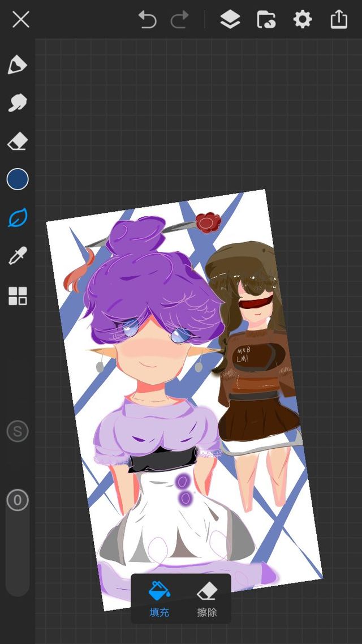Open the gallery folder menu
The height and width of the screenshot is (644, 362).
point(266,20)
